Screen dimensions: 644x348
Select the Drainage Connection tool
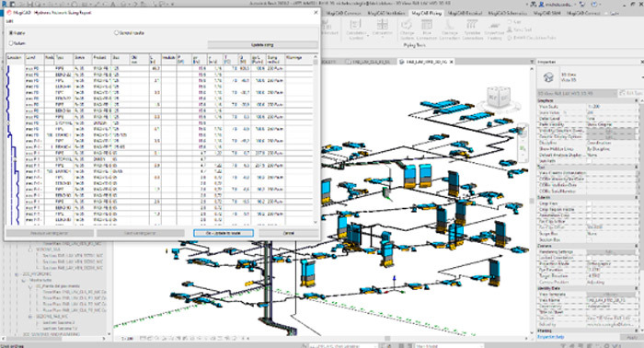tap(450, 29)
